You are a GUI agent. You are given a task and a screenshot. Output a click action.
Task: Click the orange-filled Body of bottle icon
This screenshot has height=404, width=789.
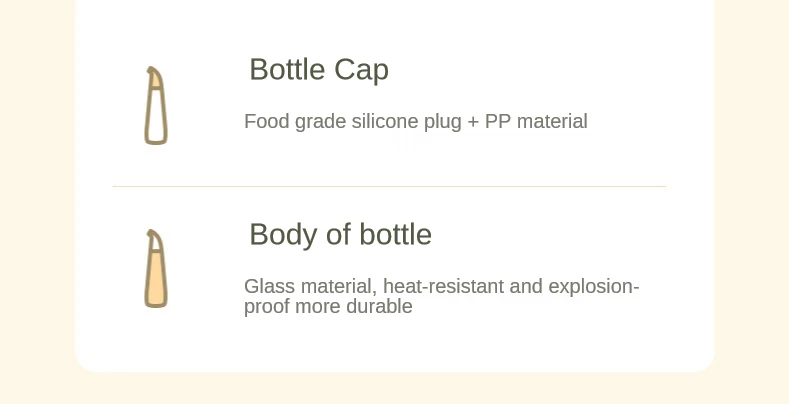pos(155,269)
